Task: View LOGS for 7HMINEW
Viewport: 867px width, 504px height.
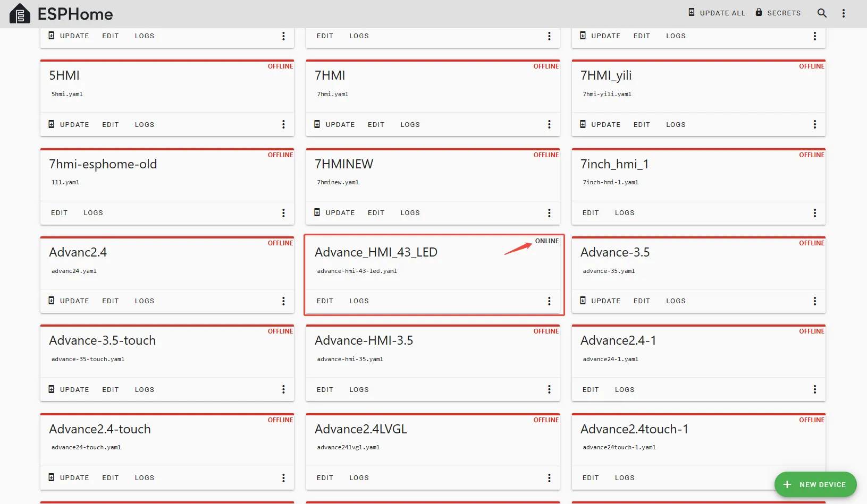Action: (410, 212)
